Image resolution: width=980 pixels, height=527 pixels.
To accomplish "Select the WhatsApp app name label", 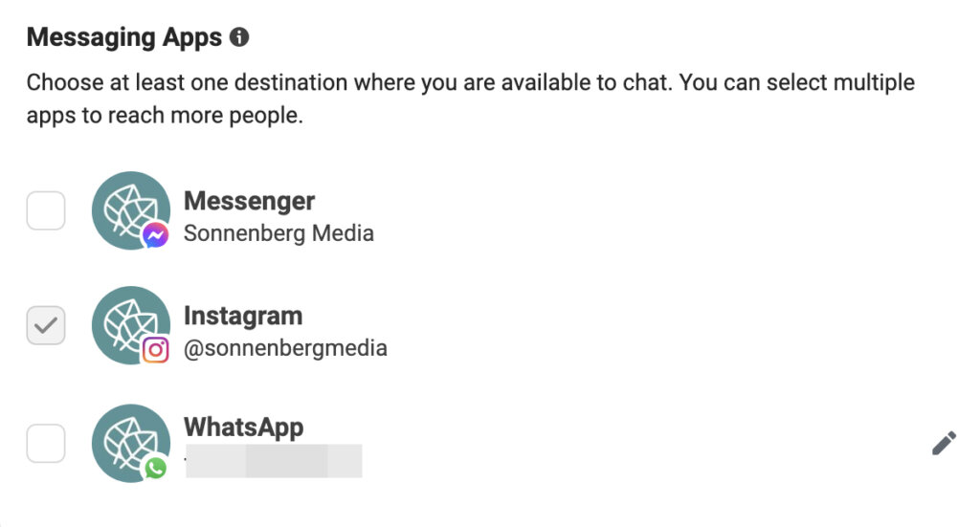I will click(x=243, y=427).
